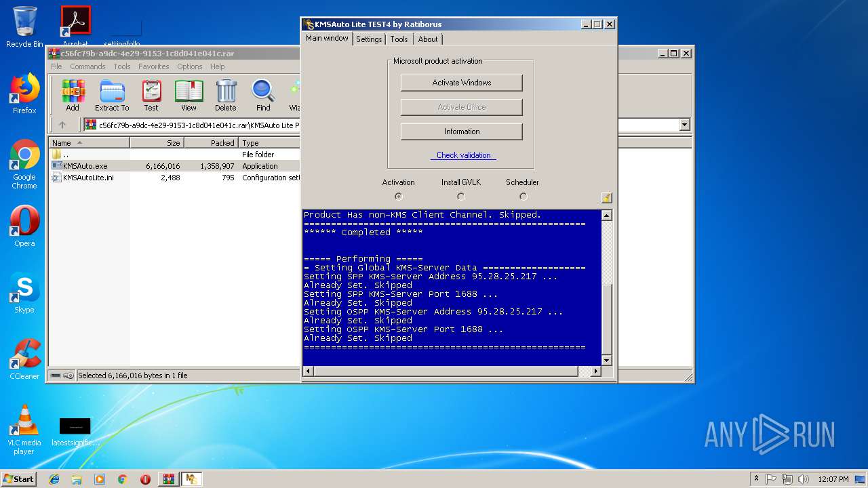Open the WinRAR Help menu

point(217,66)
